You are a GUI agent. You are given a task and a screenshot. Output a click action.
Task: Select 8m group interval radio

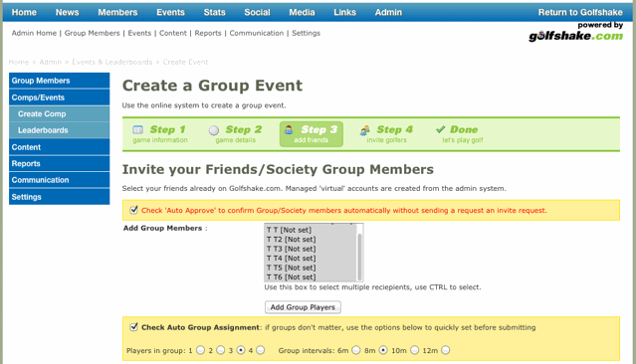pos(383,350)
